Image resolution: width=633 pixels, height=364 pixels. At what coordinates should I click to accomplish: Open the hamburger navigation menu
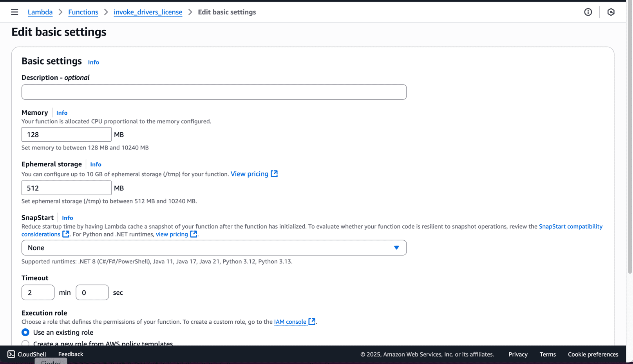(14, 12)
